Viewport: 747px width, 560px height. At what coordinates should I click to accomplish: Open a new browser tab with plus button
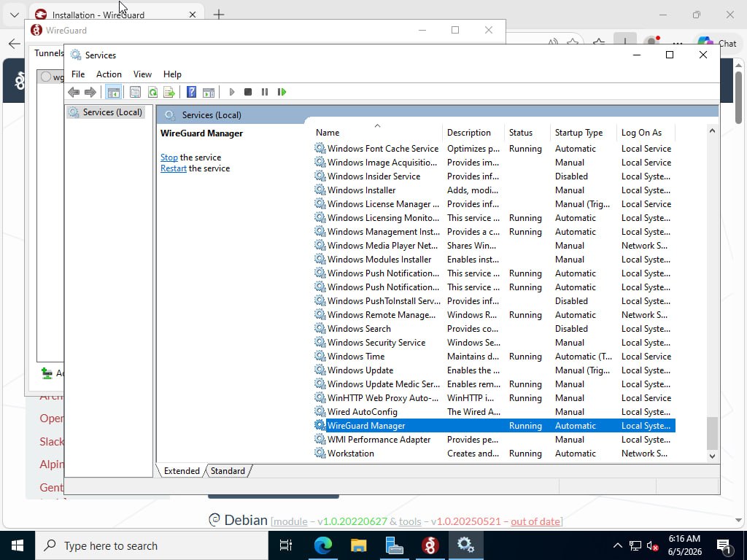point(219,15)
